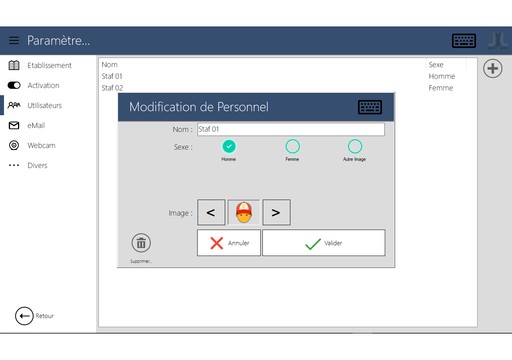Select the Autre Image radio option
Screen dimensions: 512x360
tap(355, 146)
